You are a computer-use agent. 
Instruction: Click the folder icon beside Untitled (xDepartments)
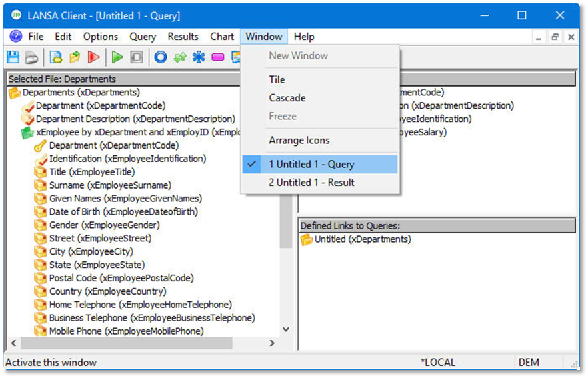pyautogui.click(x=307, y=239)
